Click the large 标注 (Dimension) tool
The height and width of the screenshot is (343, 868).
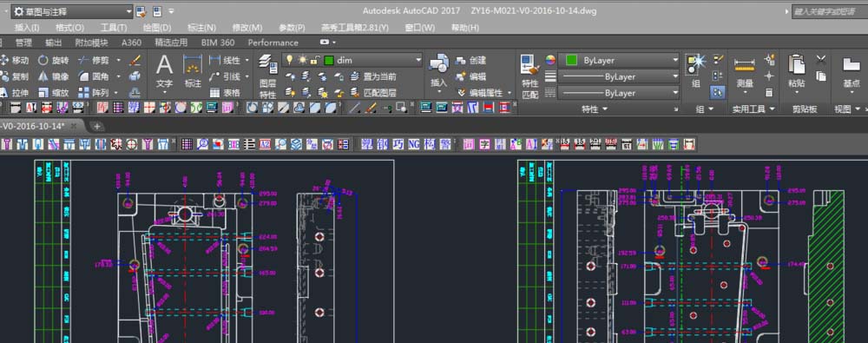point(193,72)
